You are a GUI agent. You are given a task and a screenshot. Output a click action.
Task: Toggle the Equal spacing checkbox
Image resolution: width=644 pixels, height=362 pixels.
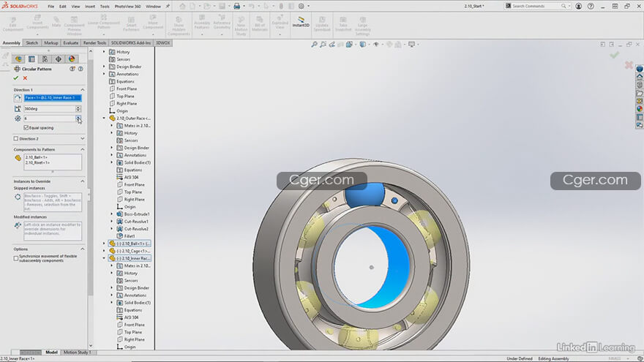(x=26, y=128)
